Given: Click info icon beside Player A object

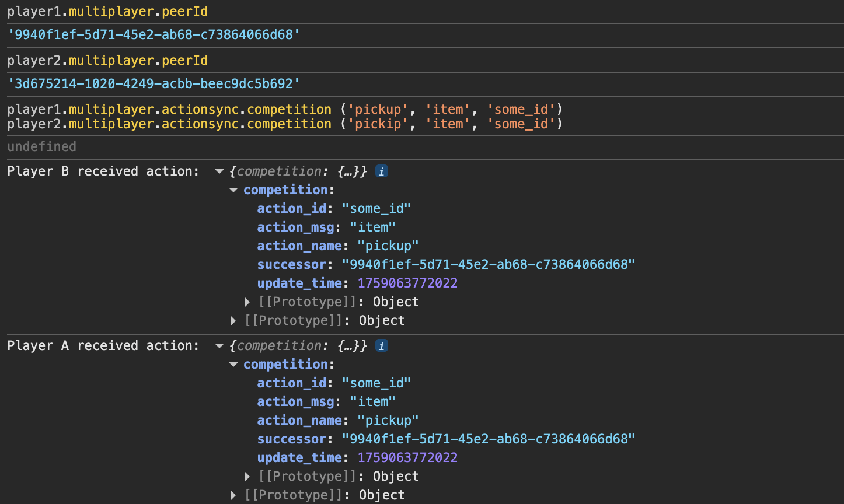Looking at the screenshot, I should pos(382,346).
